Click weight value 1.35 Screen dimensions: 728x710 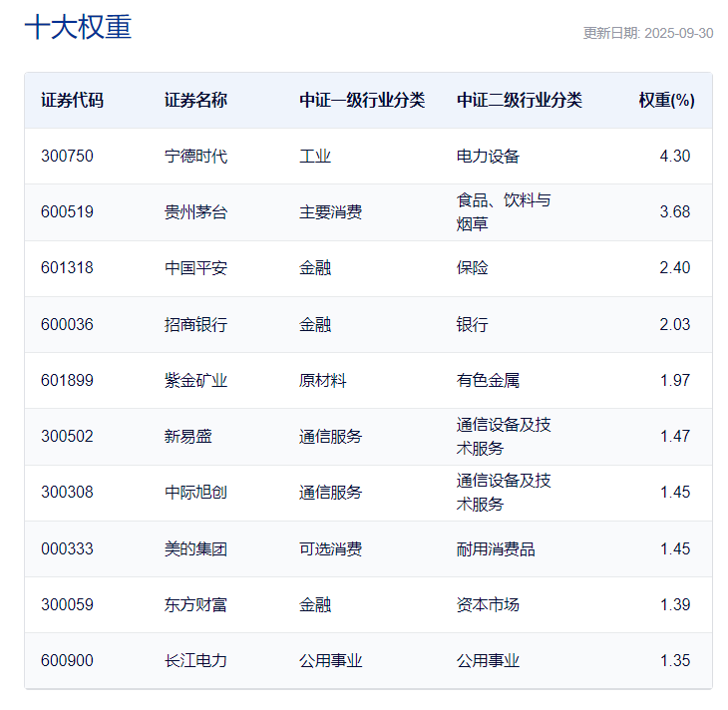(x=675, y=661)
